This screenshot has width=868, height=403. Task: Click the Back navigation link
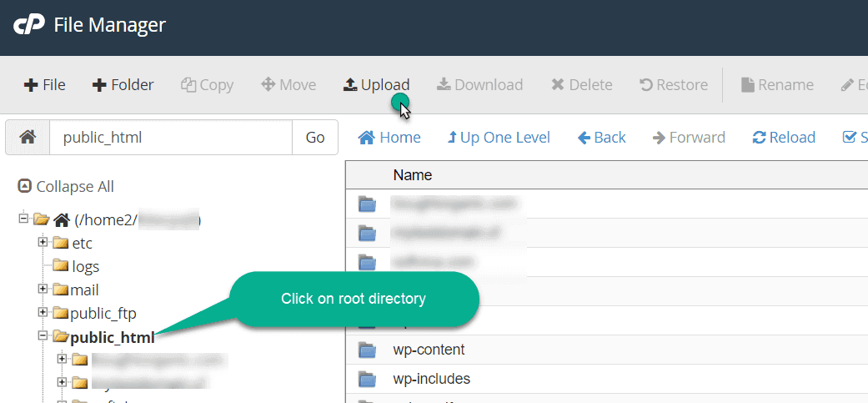click(x=602, y=138)
